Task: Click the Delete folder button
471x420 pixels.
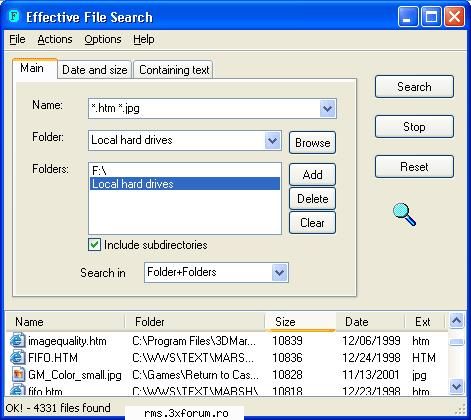Action: click(312, 199)
